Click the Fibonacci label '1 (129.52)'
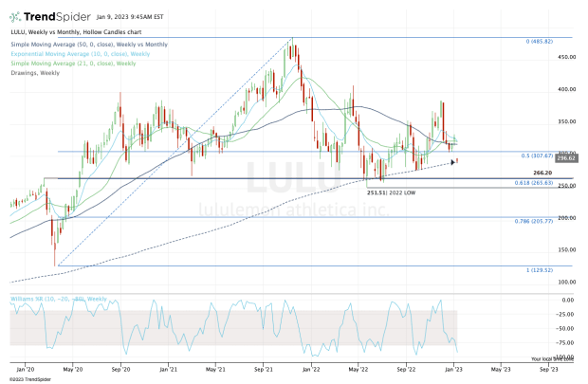 [540, 270]
